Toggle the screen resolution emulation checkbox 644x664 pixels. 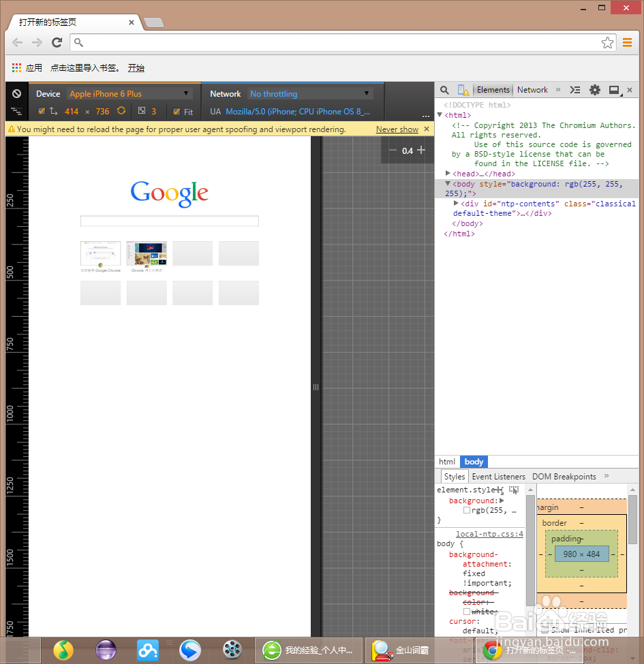42,112
